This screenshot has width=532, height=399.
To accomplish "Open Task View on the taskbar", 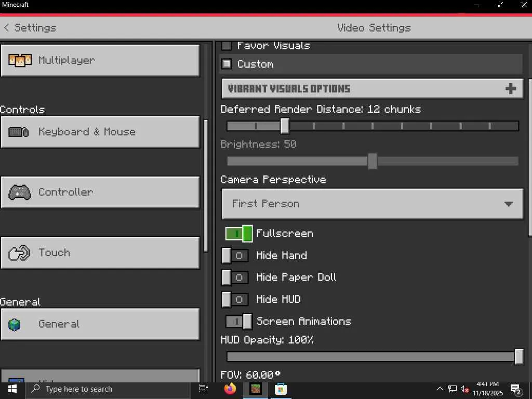I will (204, 389).
